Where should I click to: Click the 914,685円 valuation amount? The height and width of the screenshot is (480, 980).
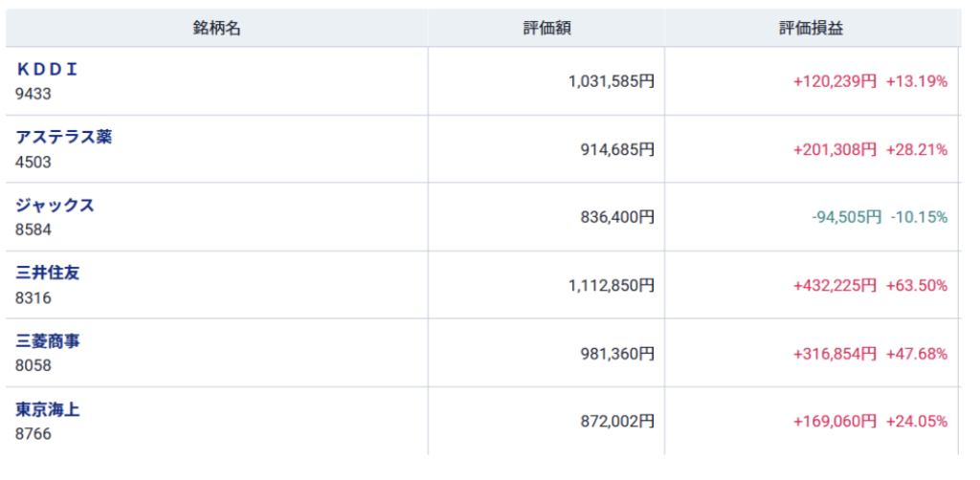[617, 149]
